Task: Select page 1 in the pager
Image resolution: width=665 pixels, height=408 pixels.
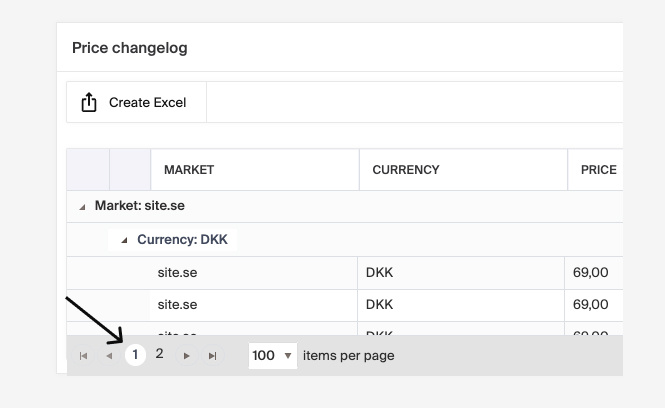Action: [x=135, y=355]
